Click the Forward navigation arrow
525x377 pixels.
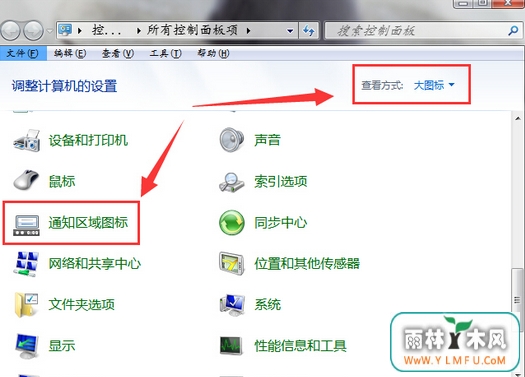[x=34, y=31]
